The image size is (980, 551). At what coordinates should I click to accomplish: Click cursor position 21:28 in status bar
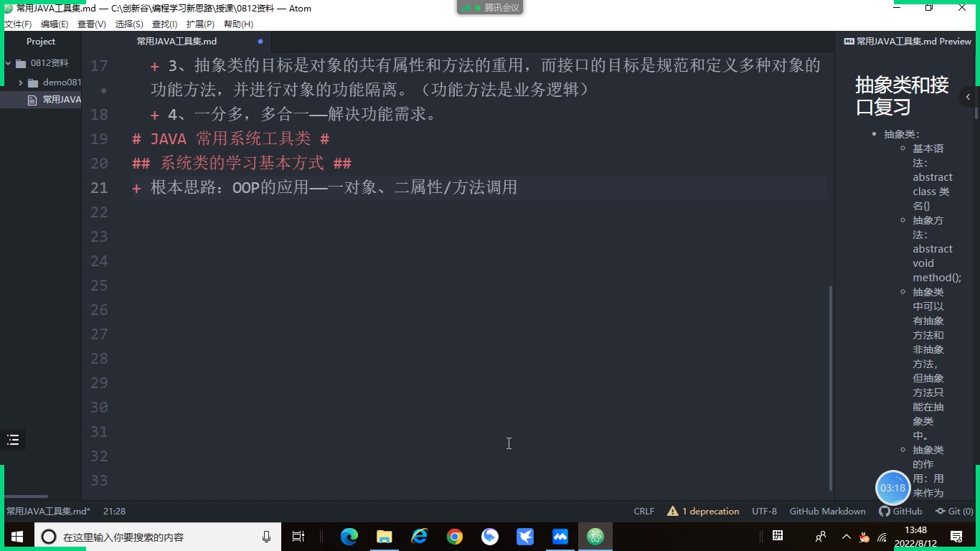(x=114, y=512)
